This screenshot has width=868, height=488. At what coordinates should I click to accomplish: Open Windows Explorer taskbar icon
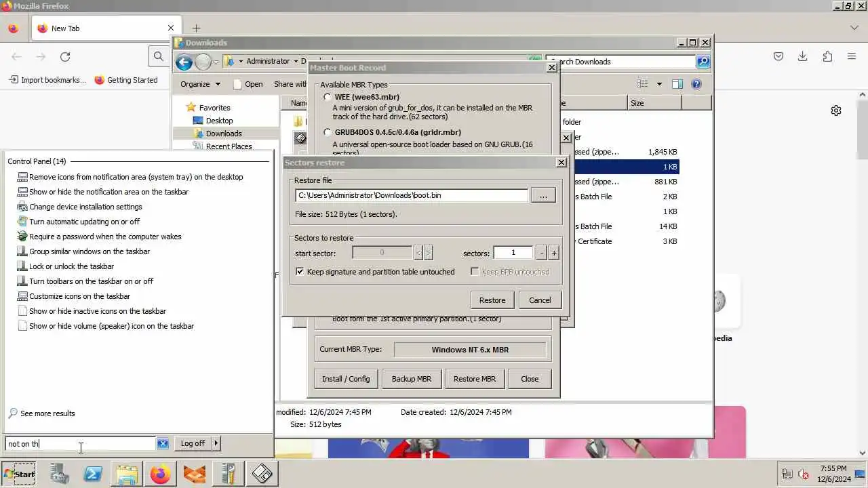click(127, 474)
